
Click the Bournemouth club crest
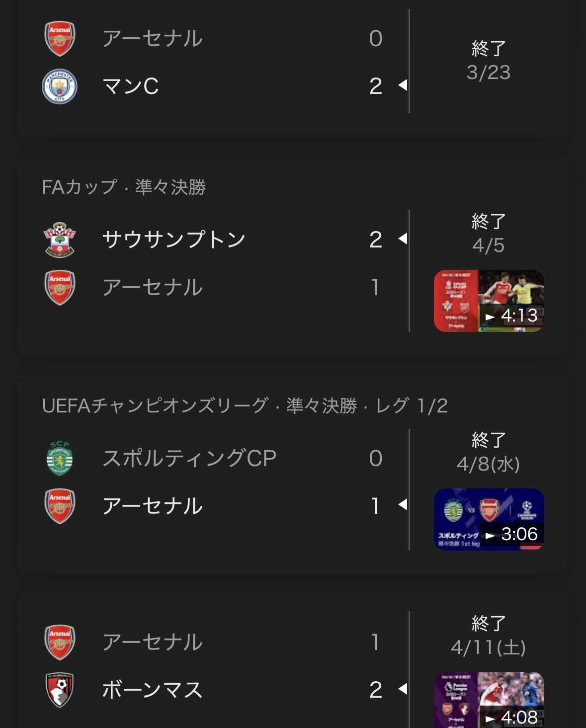pyautogui.click(x=60, y=690)
